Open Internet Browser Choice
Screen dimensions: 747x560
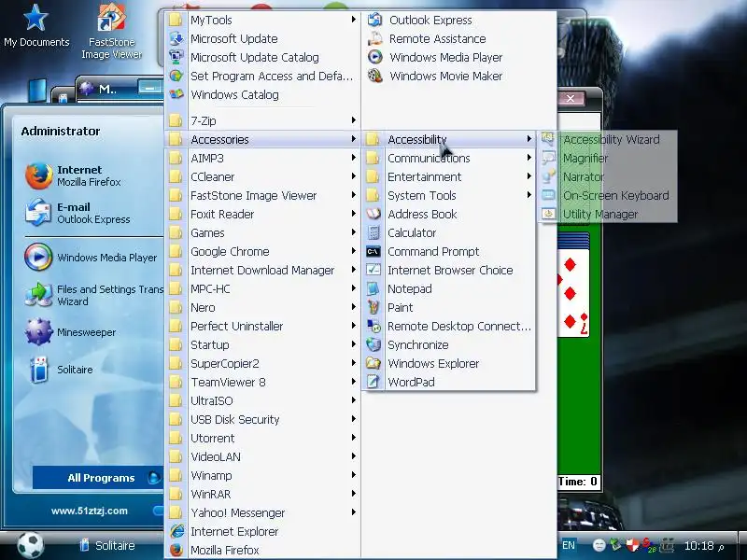[449, 270]
